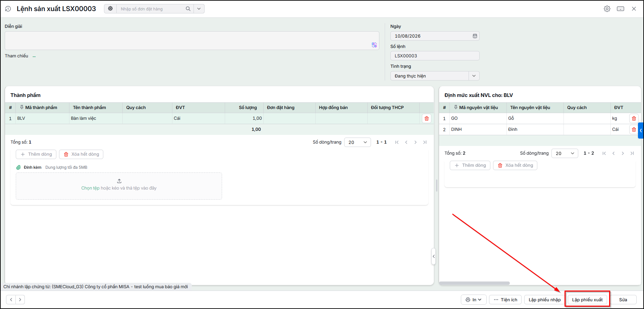Click the search-settings gear in the order search box
The width and height of the screenshot is (644, 309).
(110, 9)
